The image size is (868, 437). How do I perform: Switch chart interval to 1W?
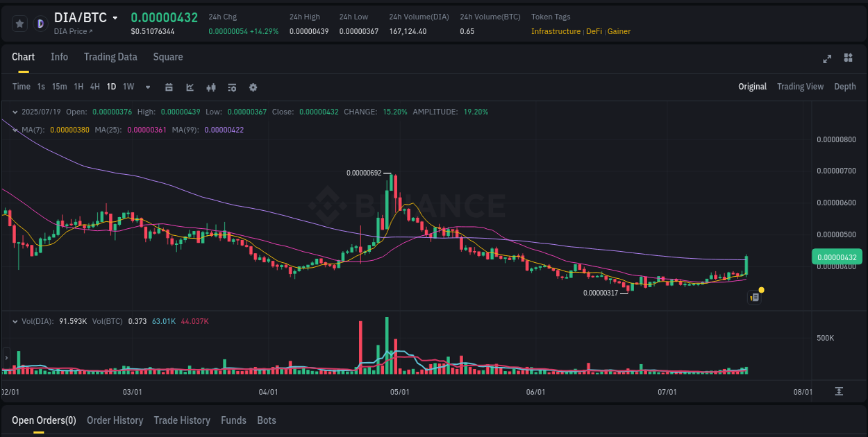tap(128, 87)
